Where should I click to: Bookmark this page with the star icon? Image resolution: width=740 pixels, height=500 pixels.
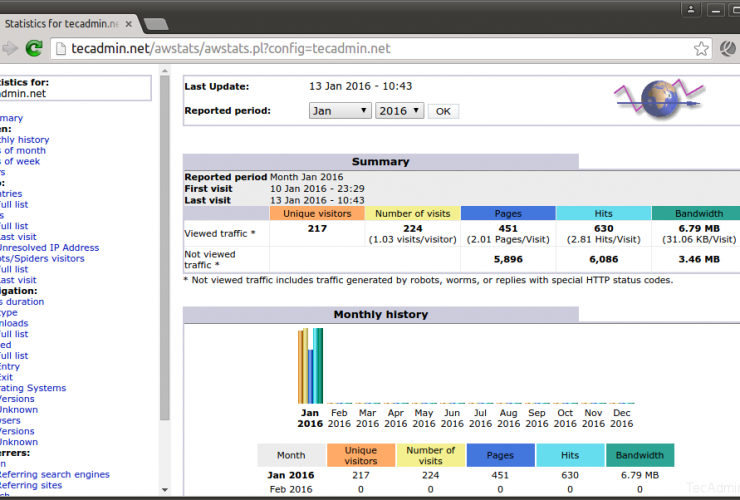(701, 48)
